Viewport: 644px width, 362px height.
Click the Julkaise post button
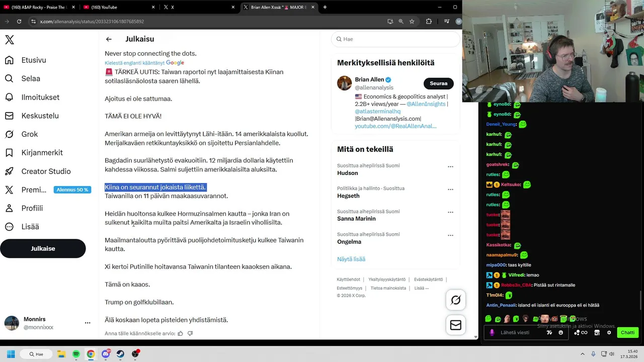tap(43, 248)
